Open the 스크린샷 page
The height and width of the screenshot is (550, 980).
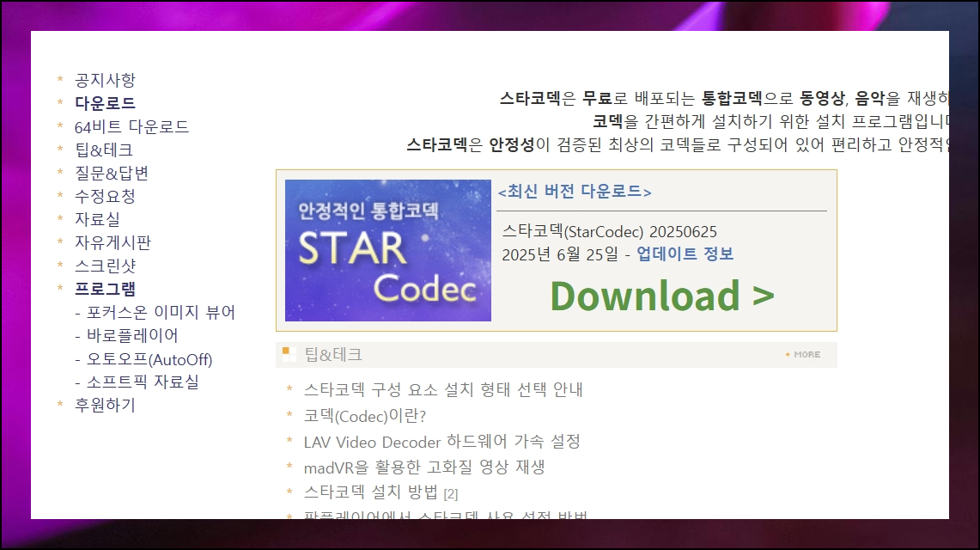pos(105,266)
